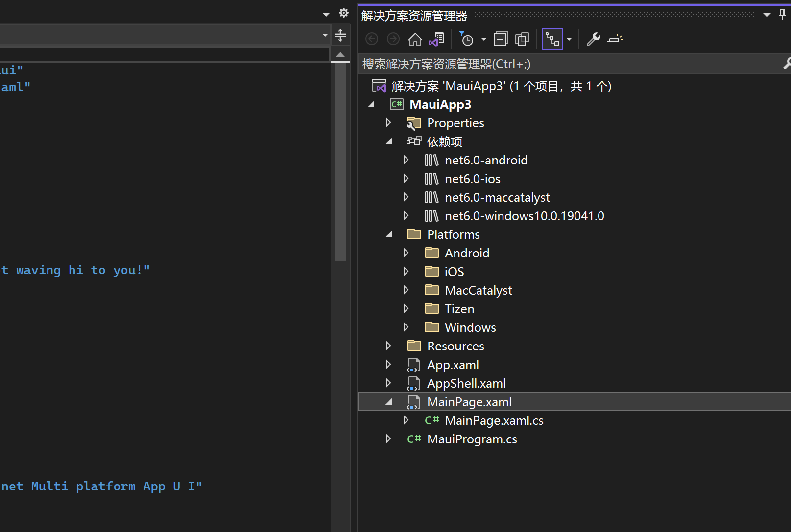Select the MacCatalyst folder
791x532 pixels.
(478, 290)
